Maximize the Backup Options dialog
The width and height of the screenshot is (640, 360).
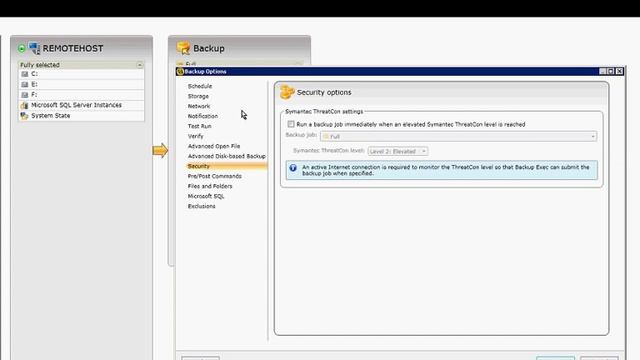(611, 71)
